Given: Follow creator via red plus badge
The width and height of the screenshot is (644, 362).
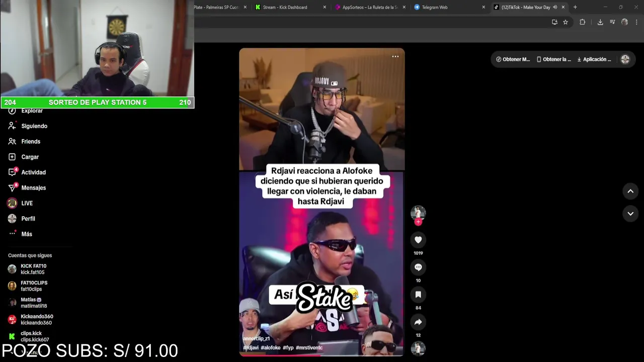Looking at the screenshot, I should 418,222.
